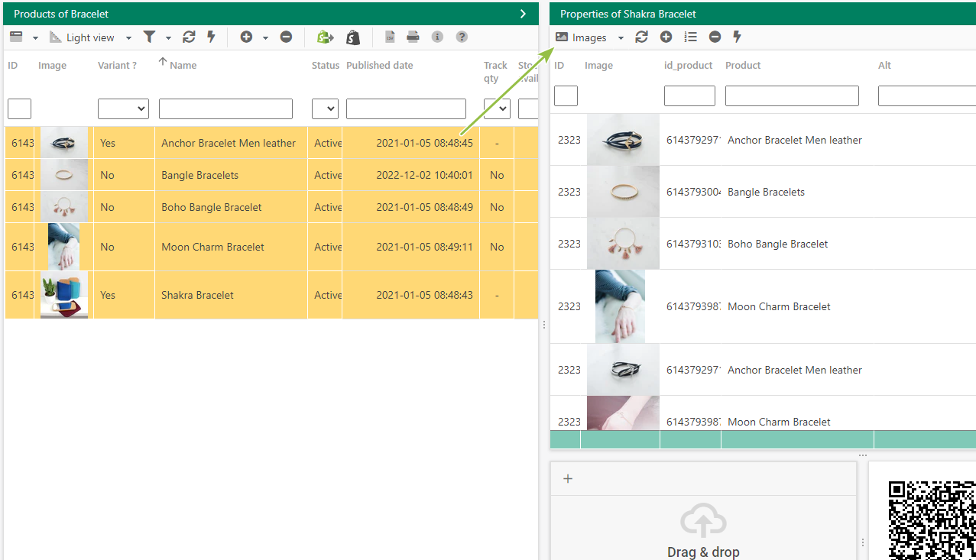
Task: Select the Moon Charm Bracelet product row
Action: coord(271,247)
